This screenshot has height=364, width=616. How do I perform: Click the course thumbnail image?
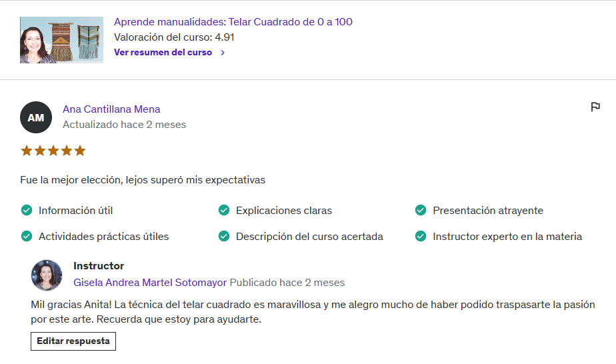tap(61, 40)
